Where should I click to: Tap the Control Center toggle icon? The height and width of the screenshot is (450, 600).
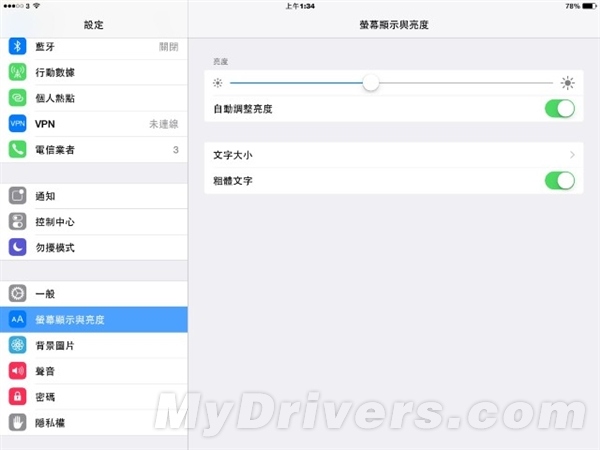pos(17,222)
